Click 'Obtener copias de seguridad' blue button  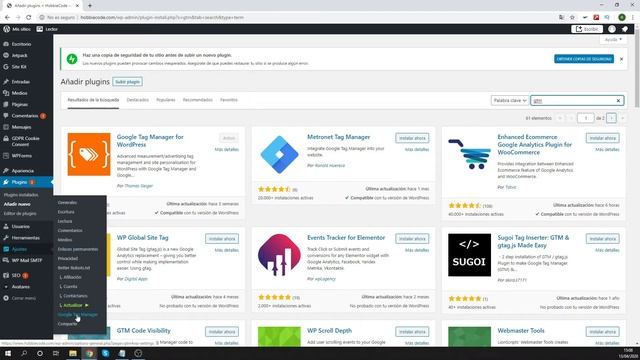point(584,59)
